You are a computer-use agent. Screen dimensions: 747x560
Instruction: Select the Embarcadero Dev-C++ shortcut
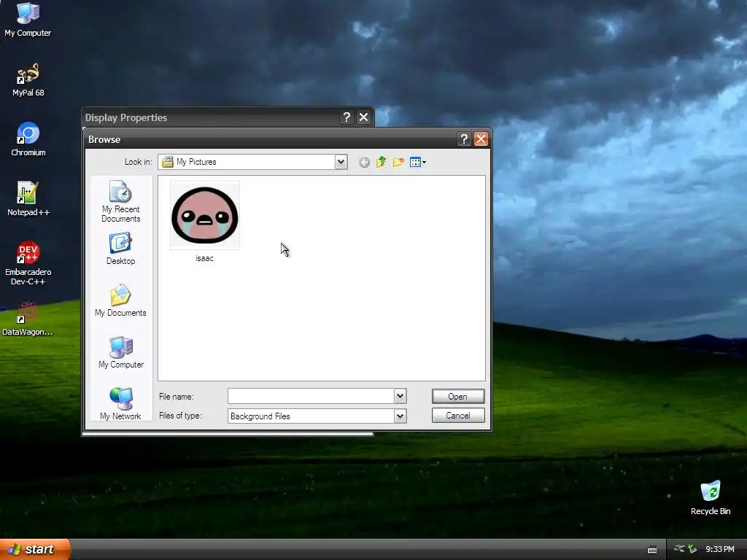point(28,263)
